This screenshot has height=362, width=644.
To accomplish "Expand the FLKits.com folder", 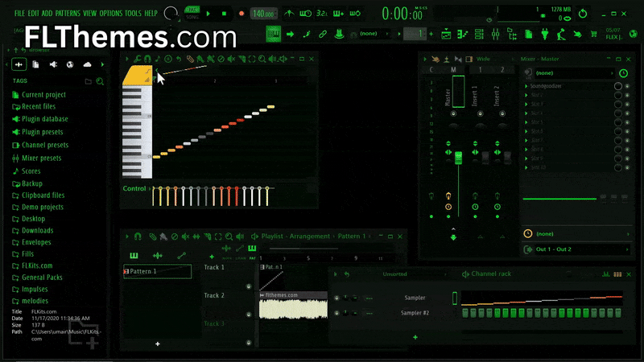I will [x=37, y=266].
